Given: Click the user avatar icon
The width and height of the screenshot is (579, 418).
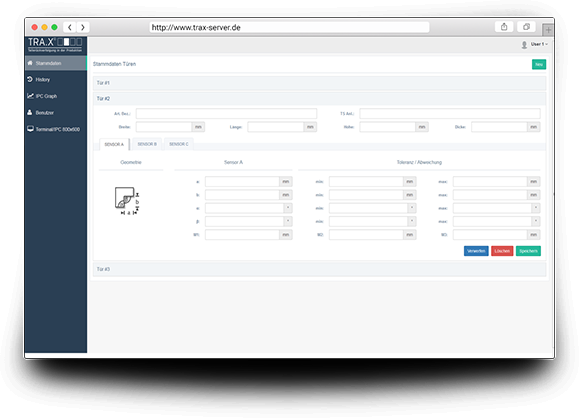Looking at the screenshot, I should click(x=524, y=45).
